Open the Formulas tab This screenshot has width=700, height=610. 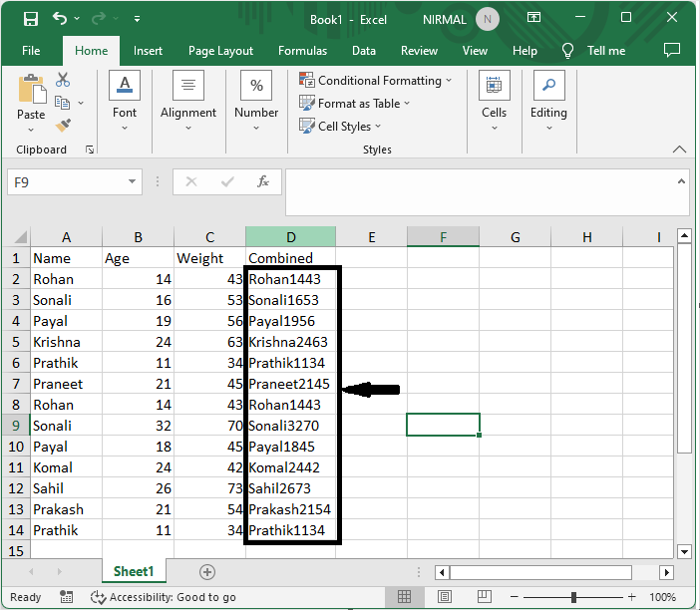[x=302, y=51]
